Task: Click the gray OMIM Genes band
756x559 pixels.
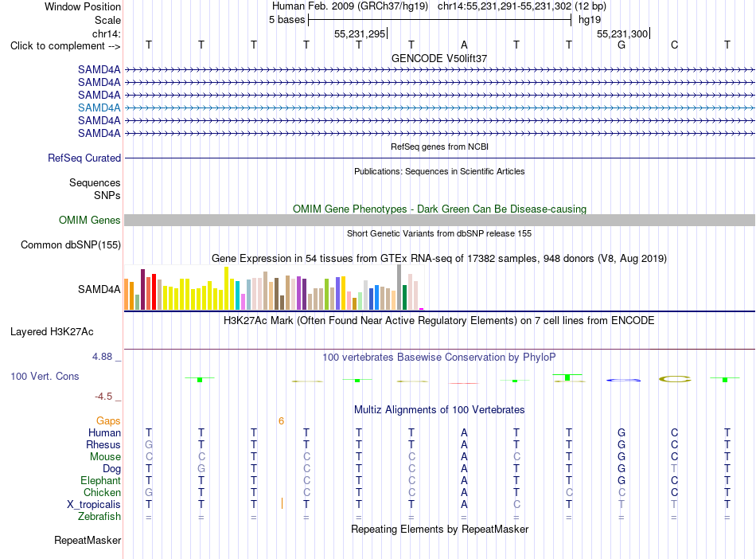Action: click(x=439, y=220)
